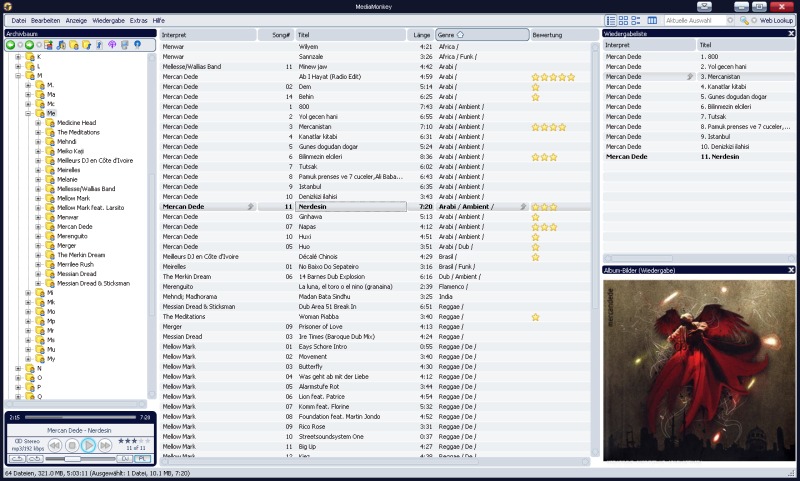Open the Aktuelle Auswahl search dropdown arrow
The height and width of the screenshot is (481, 800).
(x=730, y=20)
